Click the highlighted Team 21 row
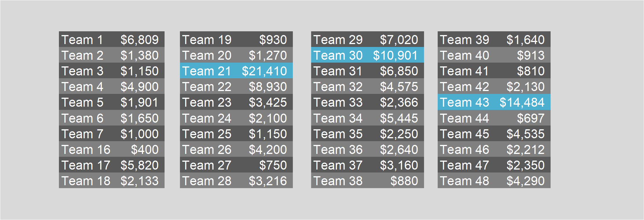Image resolution: width=644 pixels, height=220 pixels. click(x=236, y=70)
